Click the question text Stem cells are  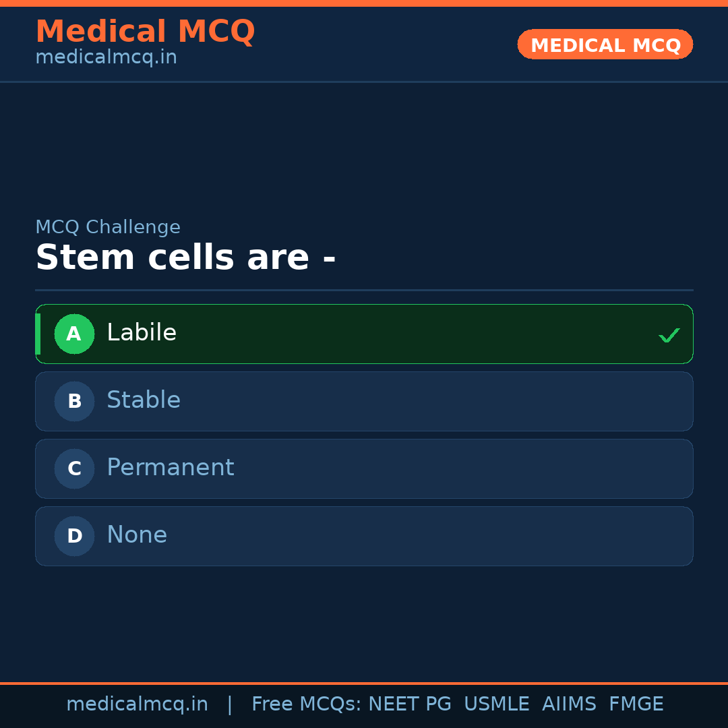pyautogui.click(x=187, y=257)
